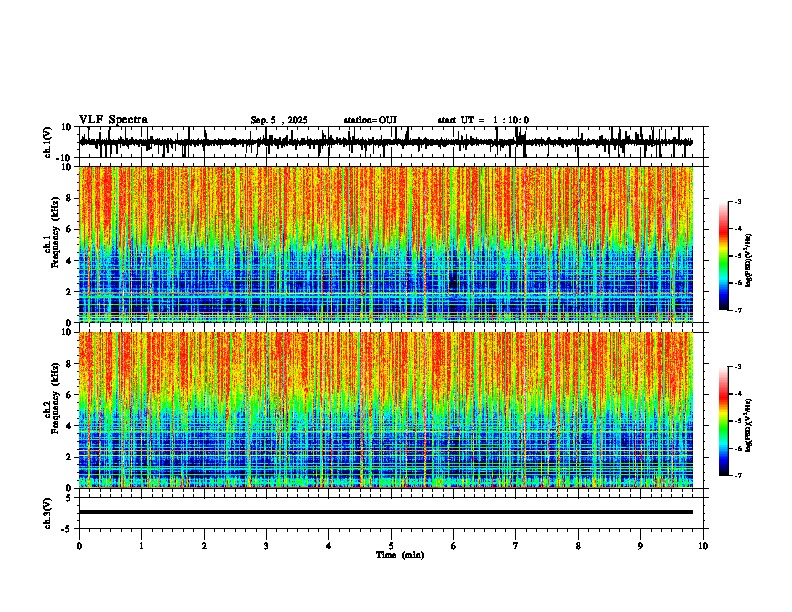This screenshot has width=792, height=612.
Task: Click time-axis tick label "9"
Action: 640,546
